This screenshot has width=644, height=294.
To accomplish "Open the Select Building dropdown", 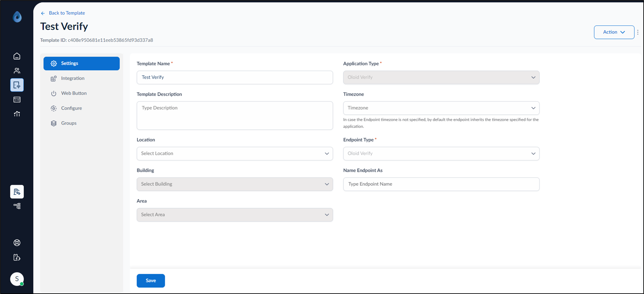I will click(235, 184).
